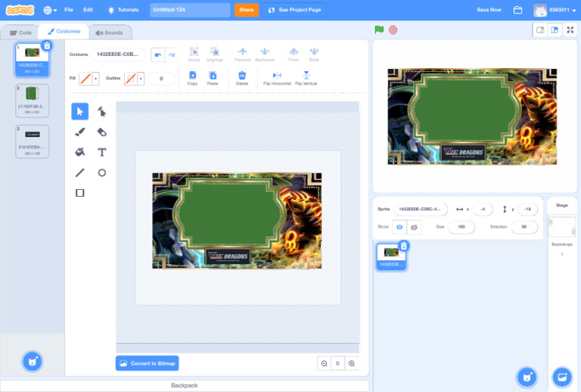Bring selection to Front
Image resolution: width=581 pixels, height=392 pixels.
coord(294,54)
